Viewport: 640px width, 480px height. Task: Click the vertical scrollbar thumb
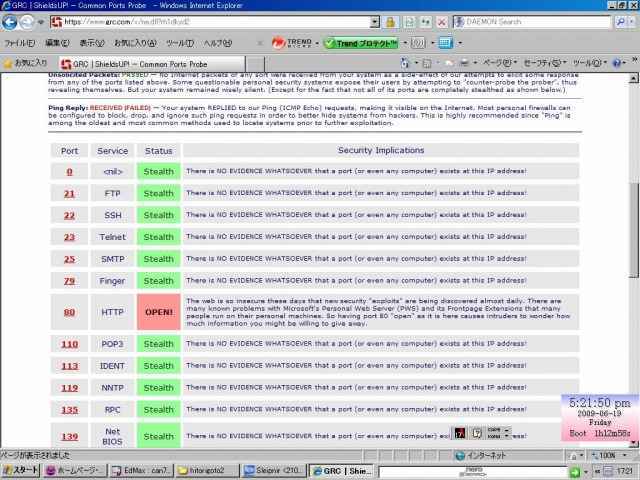coord(633,229)
